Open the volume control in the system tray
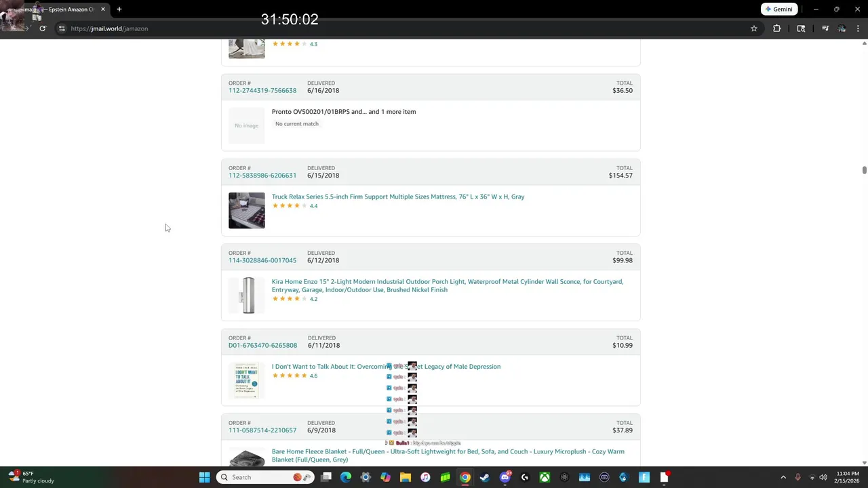 (x=823, y=477)
